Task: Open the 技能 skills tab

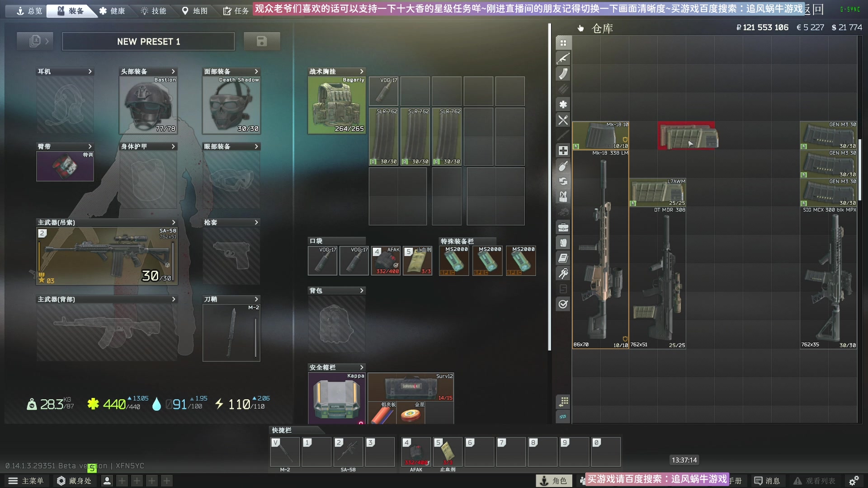Action: (x=154, y=11)
